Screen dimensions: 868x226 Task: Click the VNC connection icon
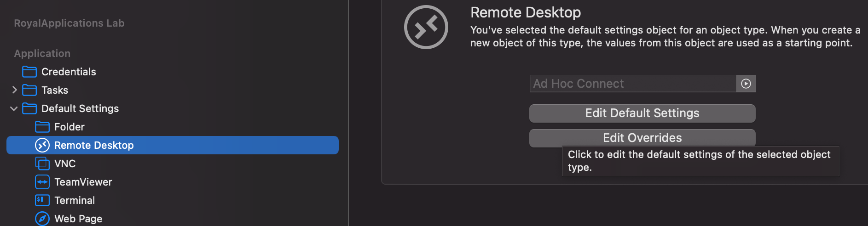tap(42, 164)
